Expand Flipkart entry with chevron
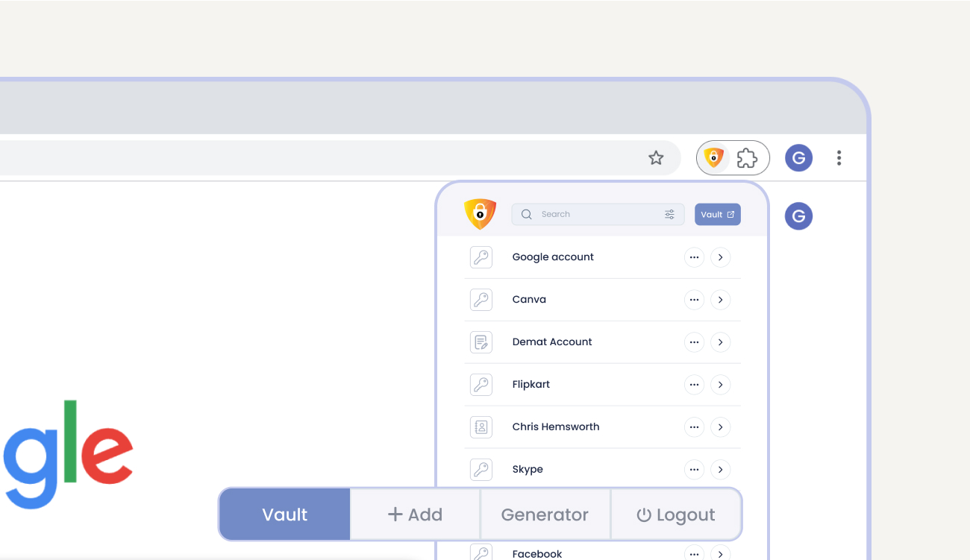The height and width of the screenshot is (560, 970). point(720,385)
